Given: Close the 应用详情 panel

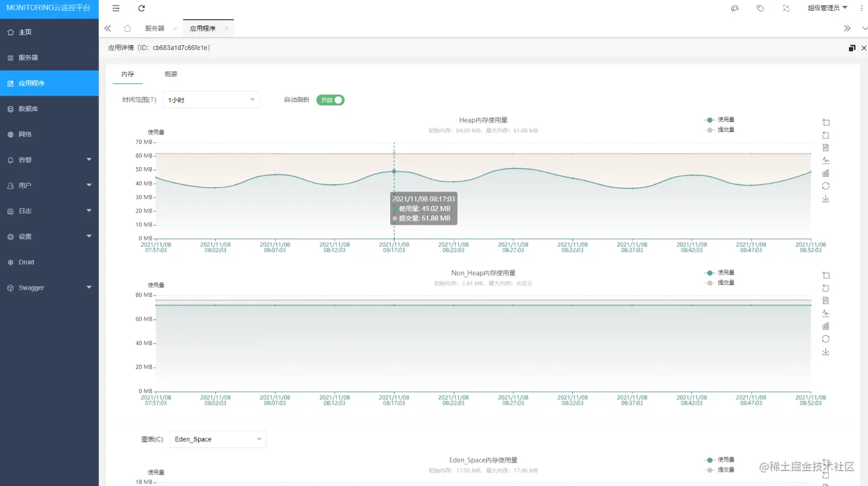Looking at the screenshot, I should 864,48.
